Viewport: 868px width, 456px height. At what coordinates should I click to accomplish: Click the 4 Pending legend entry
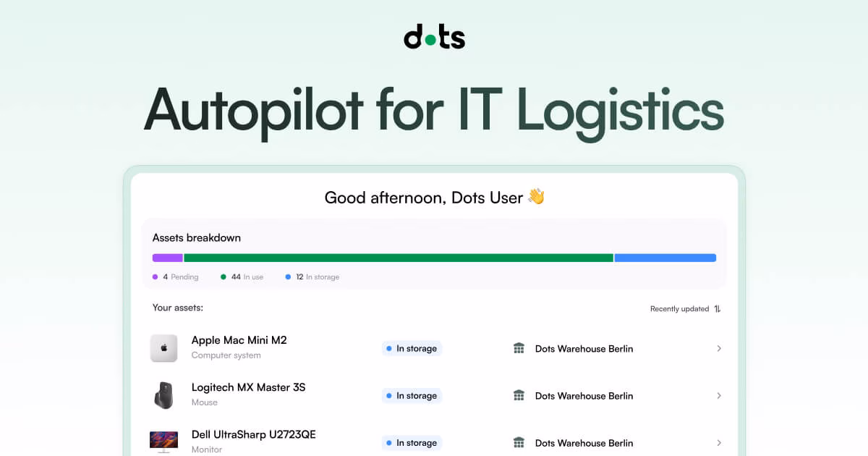click(x=176, y=276)
